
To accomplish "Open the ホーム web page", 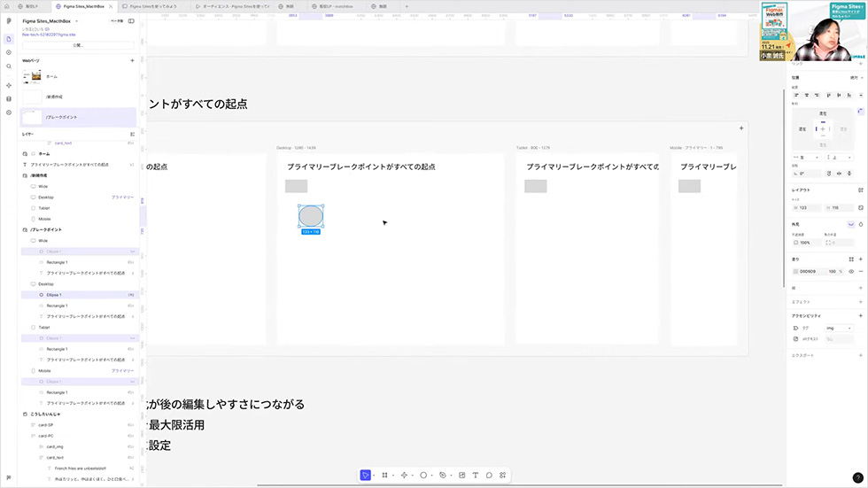I will [78, 76].
